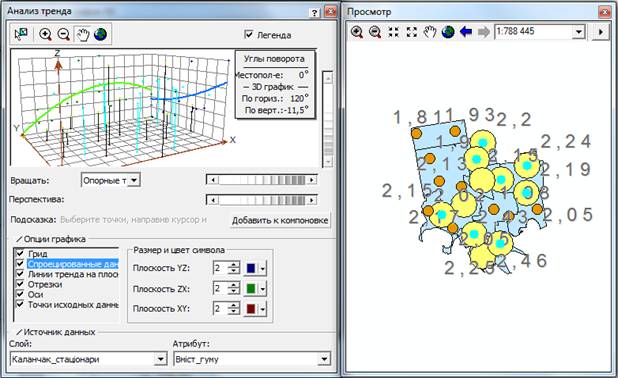Click the Углы поворота legend box
The image size is (618, 378).
pos(275,84)
